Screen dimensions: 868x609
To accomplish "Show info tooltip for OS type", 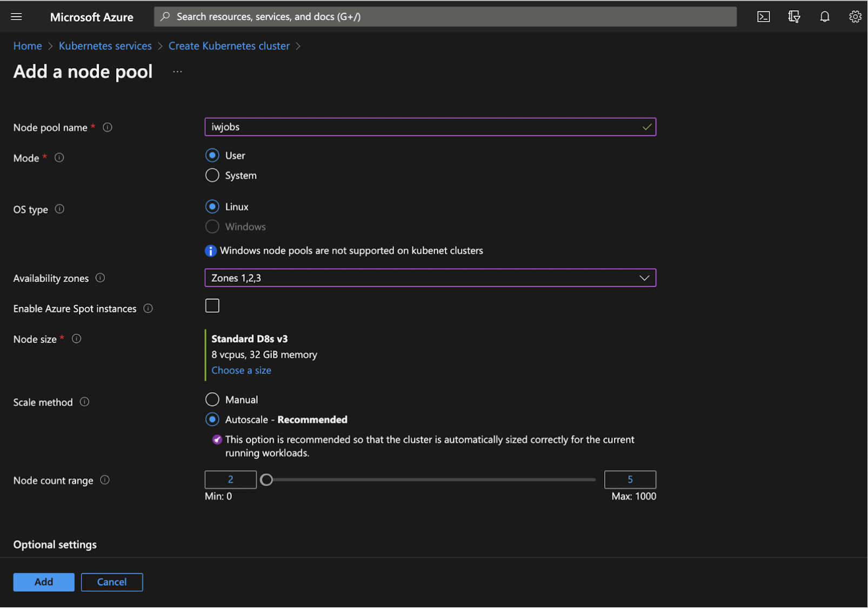I will [x=59, y=209].
